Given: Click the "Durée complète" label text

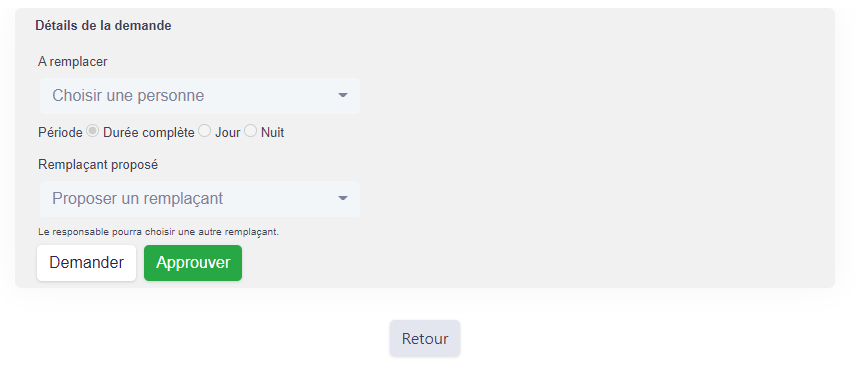Looking at the screenshot, I should tap(148, 133).
